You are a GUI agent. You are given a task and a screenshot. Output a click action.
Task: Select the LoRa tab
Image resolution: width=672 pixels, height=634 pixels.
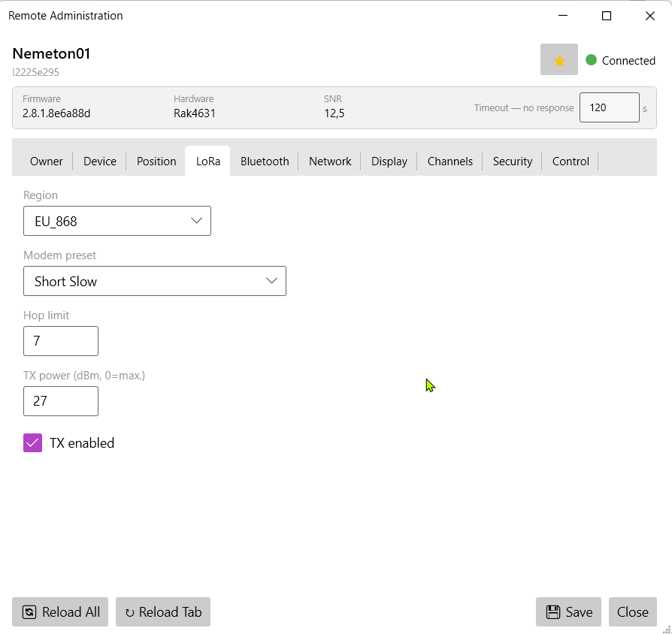208,161
